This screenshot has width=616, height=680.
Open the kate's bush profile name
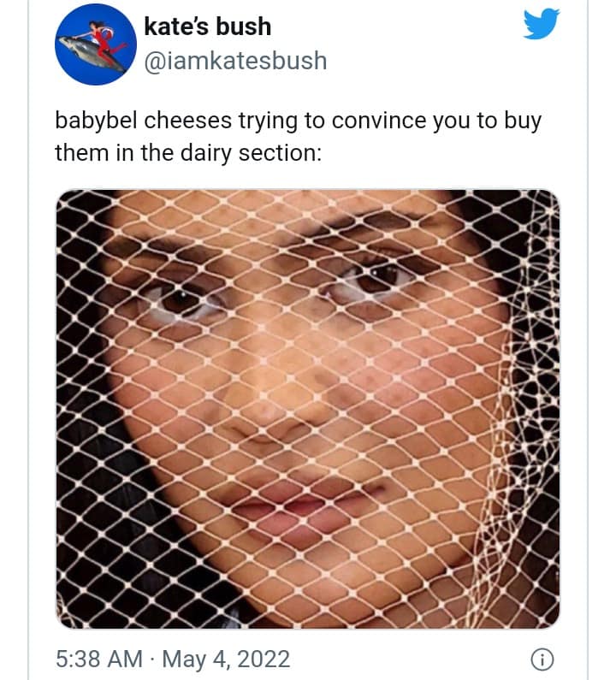207,27
